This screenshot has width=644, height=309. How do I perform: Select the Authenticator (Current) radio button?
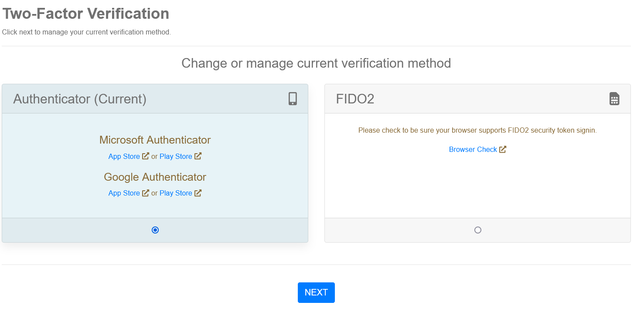(155, 230)
